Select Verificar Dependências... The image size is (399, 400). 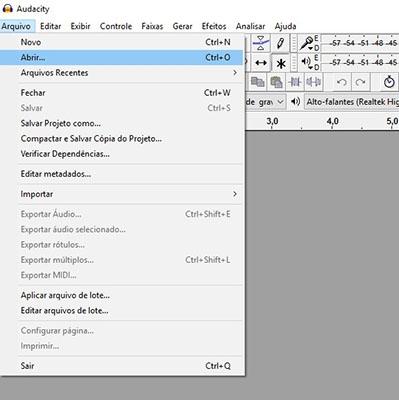click(123, 154)
